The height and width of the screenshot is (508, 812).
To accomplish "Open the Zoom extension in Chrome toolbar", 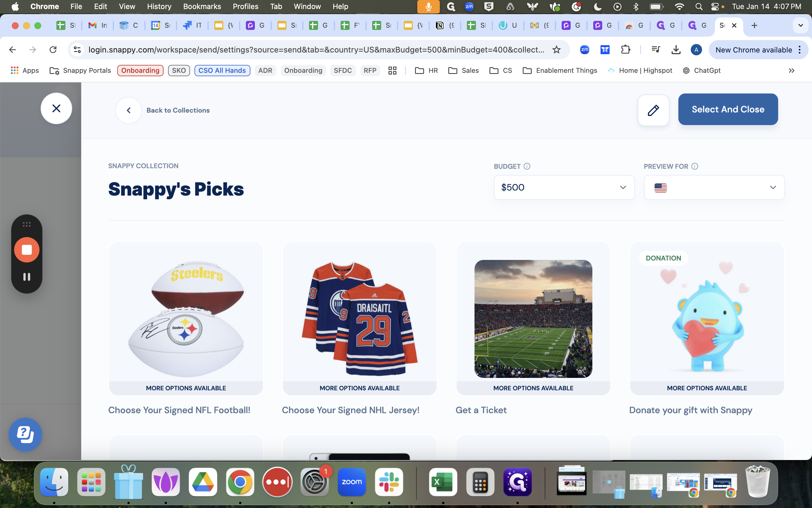I will (584, 50).
